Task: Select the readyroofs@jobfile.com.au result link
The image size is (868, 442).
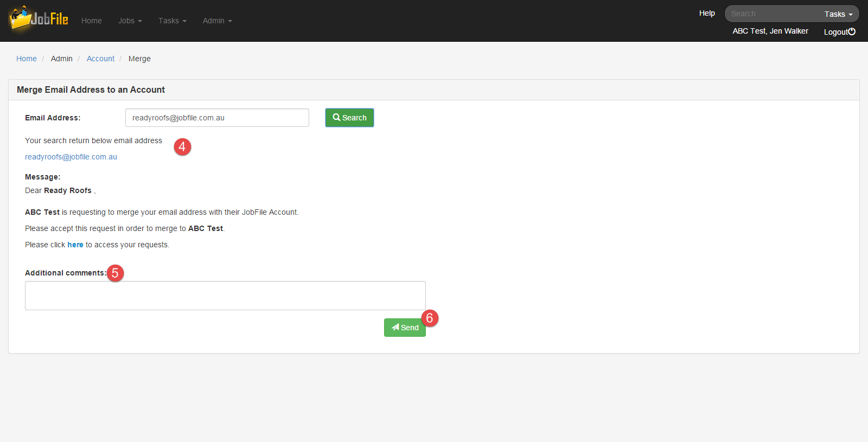Action: point(71,157)
